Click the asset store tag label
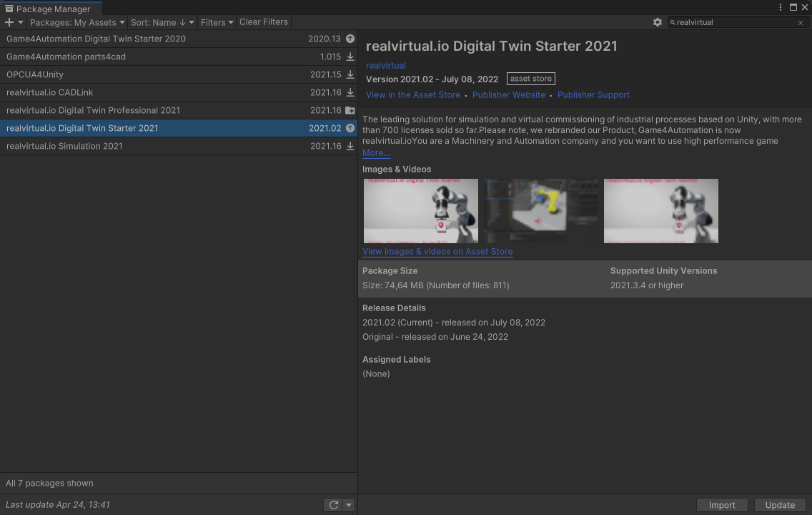 [531, 79]
